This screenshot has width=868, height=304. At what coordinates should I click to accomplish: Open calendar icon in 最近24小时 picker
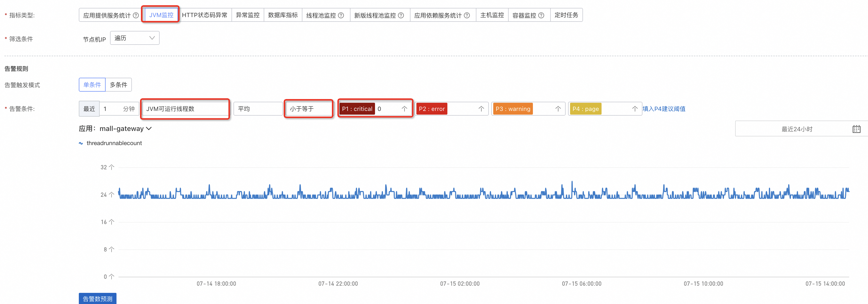click(857, 129)
